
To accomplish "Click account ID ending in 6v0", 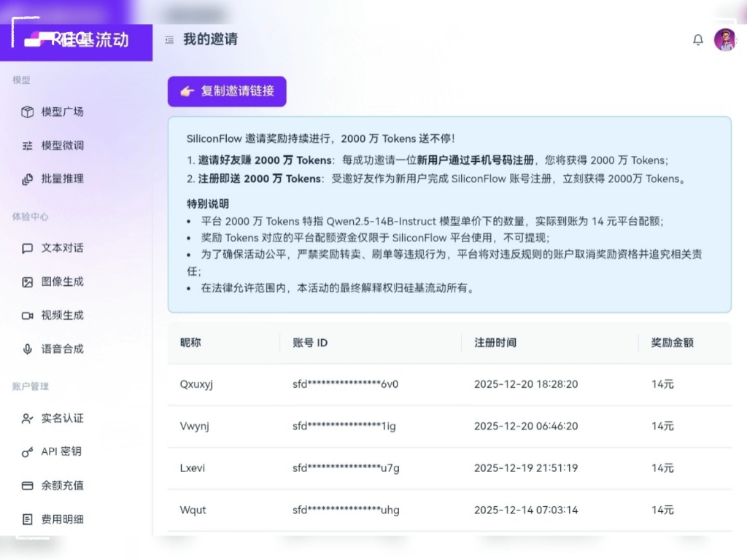I will point(345,385).
